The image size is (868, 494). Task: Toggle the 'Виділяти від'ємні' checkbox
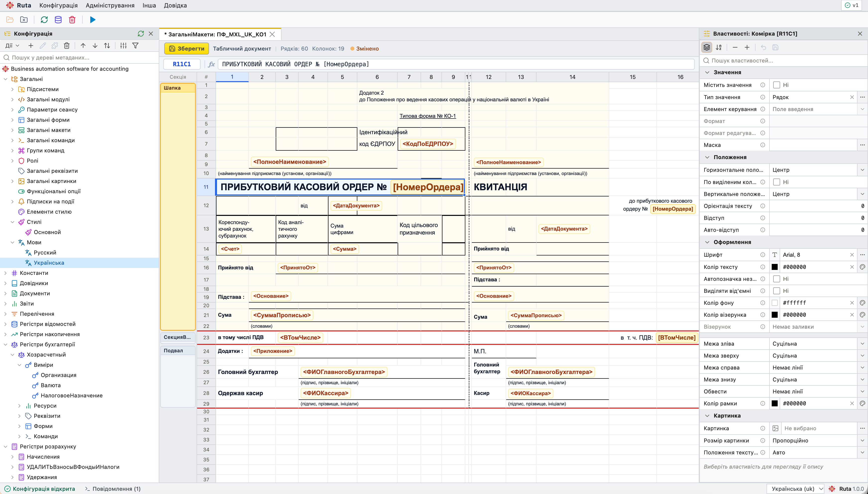point(776,291)
